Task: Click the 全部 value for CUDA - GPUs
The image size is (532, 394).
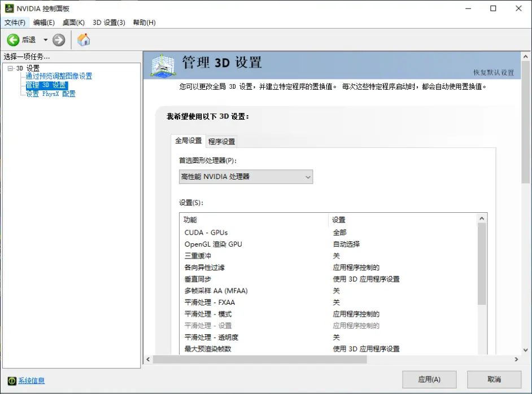Action: click(x=339, y=233)
